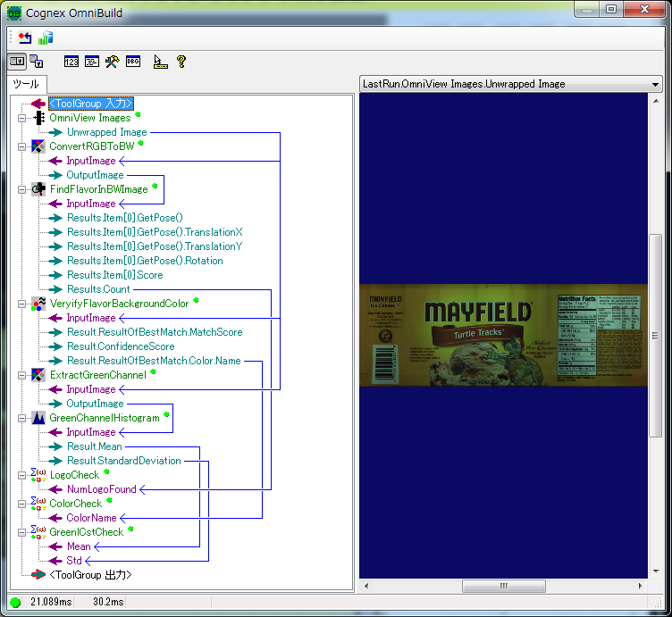Image resolution: width=672 pixels, height=617 pixels.
Task: Toggle the first tool-window icon in second toolbar
Action: (x=17, y=62)
